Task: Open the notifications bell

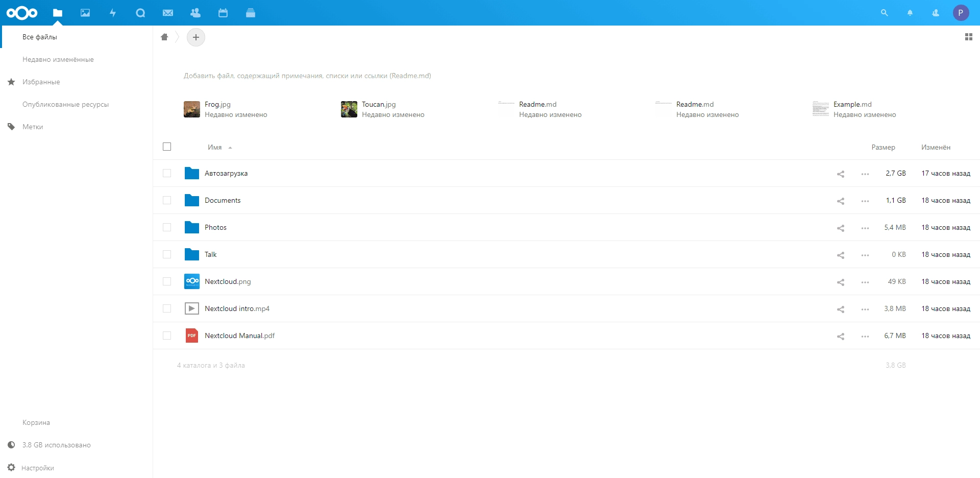Action: [x=910, y=13]
